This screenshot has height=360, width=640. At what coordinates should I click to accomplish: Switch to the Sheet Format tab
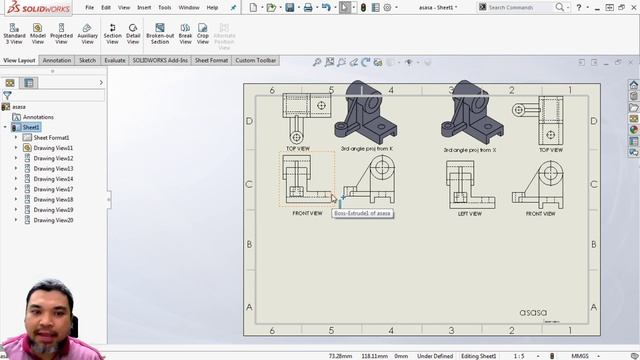211,60
